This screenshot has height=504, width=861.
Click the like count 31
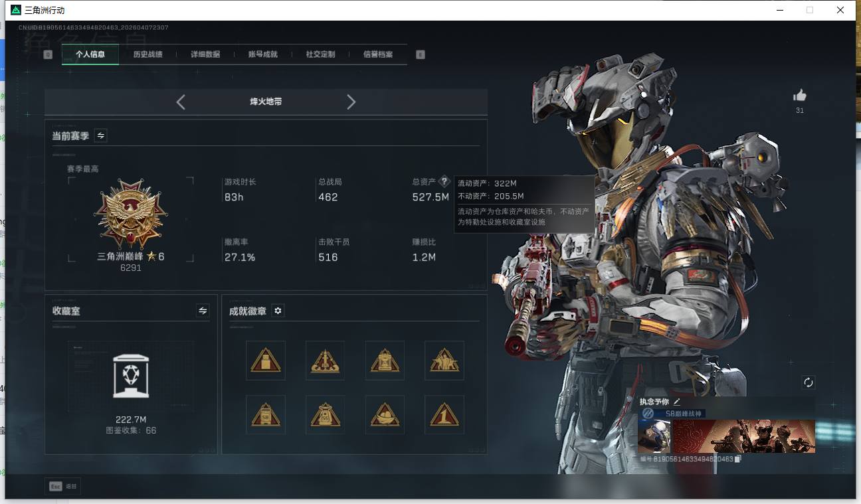coord(800,110)
